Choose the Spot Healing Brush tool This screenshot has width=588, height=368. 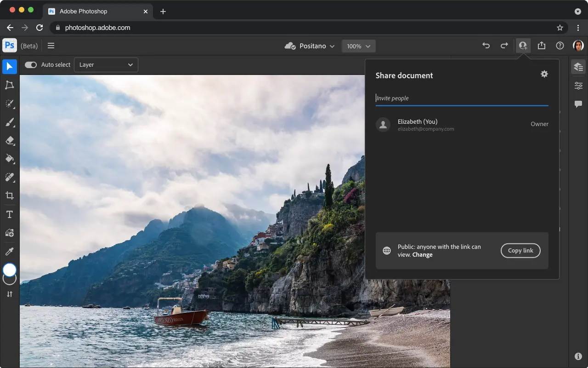[x=9, y=177]
